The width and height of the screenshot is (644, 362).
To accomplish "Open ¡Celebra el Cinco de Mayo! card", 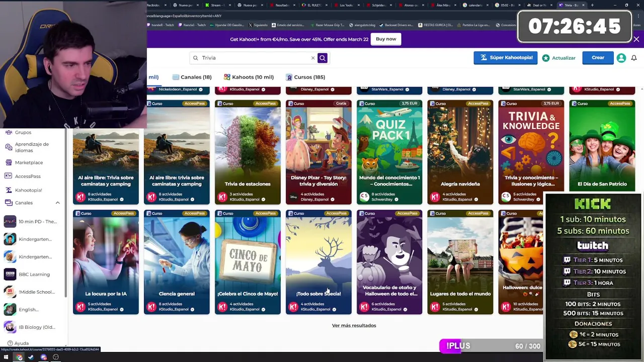I will coord(248,262).
